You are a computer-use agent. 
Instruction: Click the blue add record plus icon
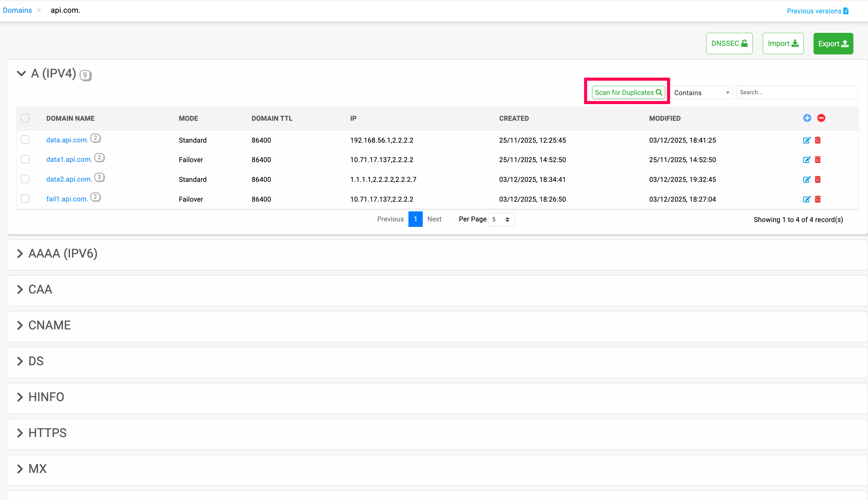pyautogui.click(x=807, y=118)
